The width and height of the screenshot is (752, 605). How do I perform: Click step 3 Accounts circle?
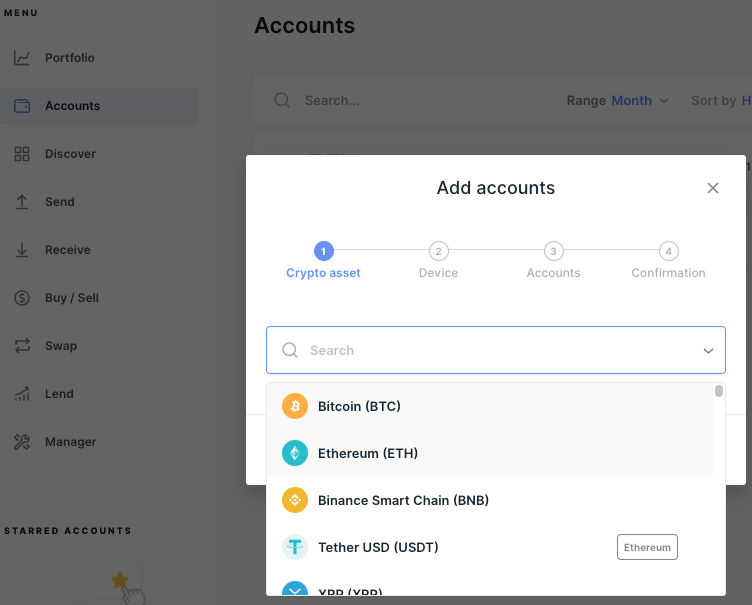click(x=553, y=251)
